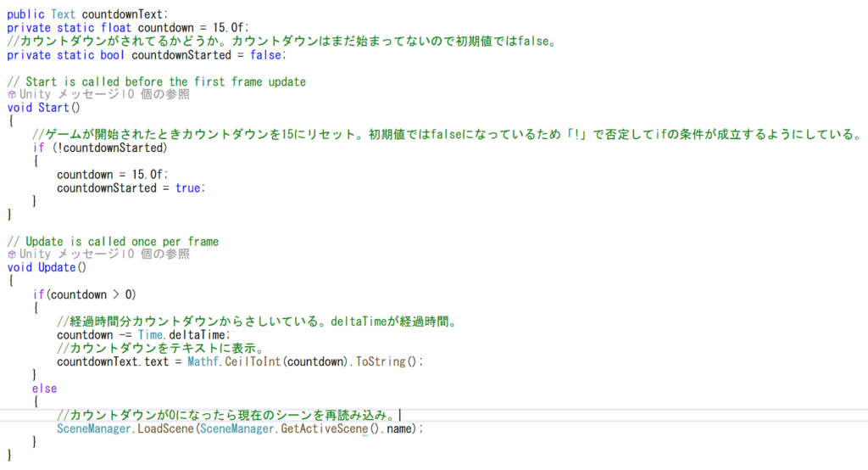The height and width of the screenshot is (470, 868).
Task: Click the 'public Text countdownText;' line
Action: click(x=87, y=14)
